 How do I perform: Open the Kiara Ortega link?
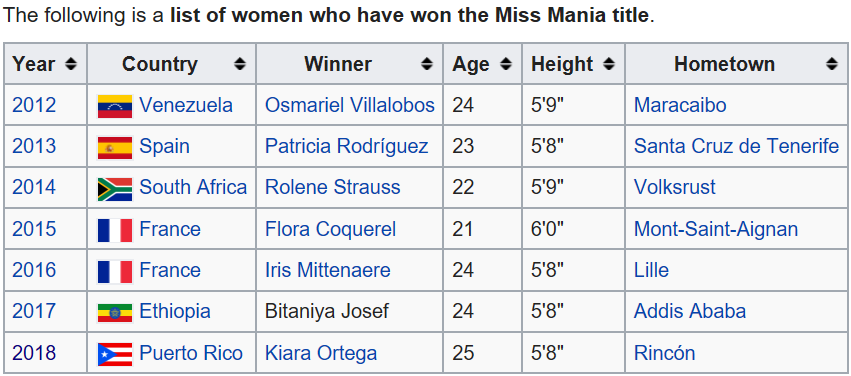321,353
